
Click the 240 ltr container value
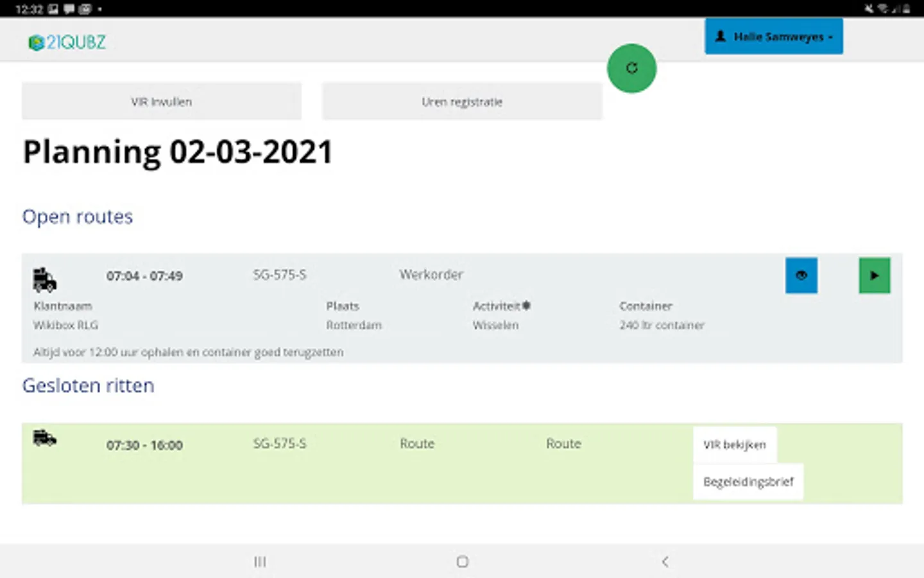[662, 325]
